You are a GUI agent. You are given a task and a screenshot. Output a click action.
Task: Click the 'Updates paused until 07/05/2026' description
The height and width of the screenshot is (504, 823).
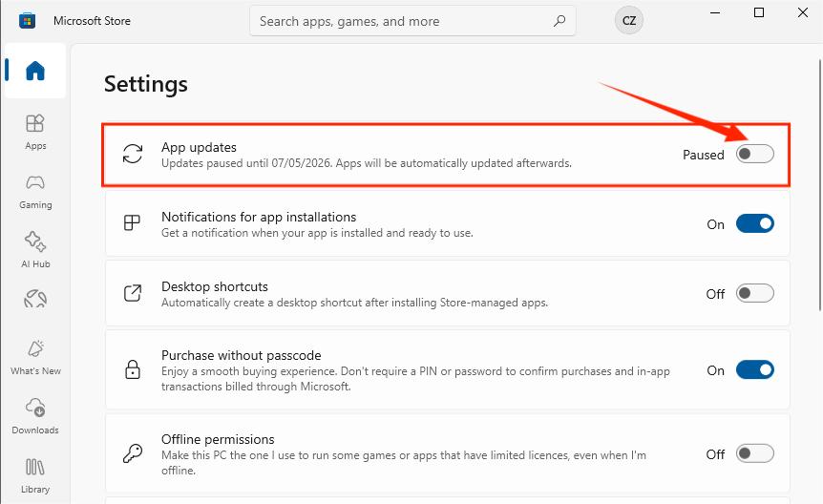[x=367, y=163]
